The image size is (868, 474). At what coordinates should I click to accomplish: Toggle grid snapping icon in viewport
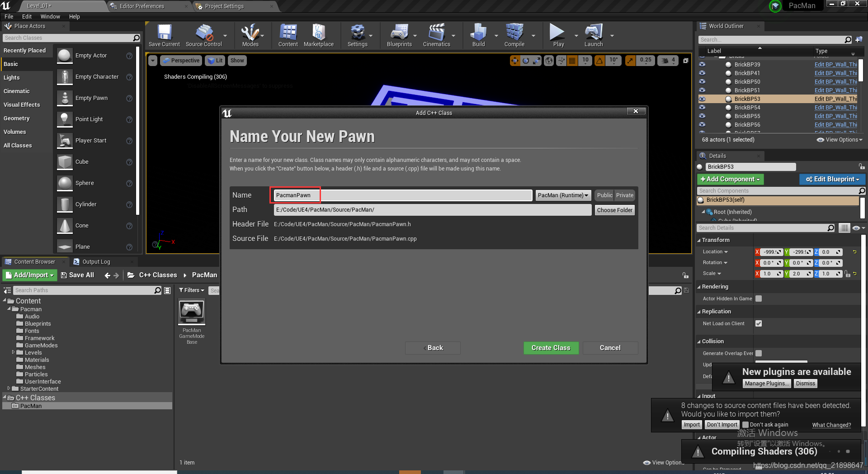(572, 61)
